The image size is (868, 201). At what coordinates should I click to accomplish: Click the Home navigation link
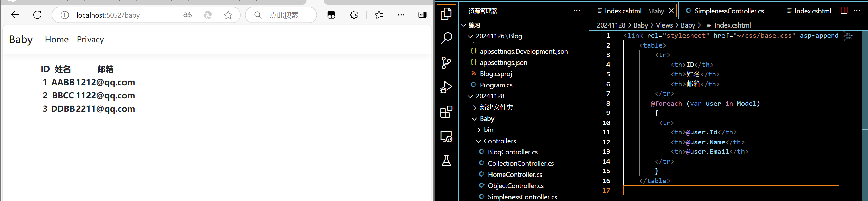[57, 39]
